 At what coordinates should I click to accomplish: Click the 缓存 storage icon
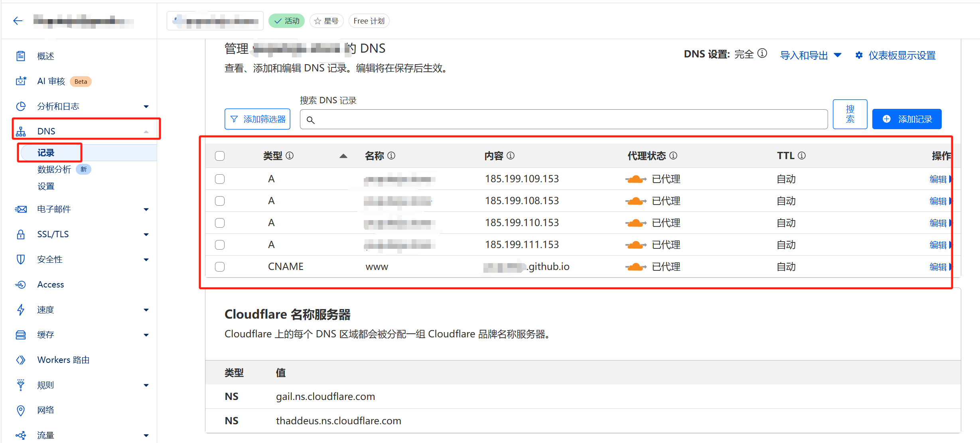pyautogui.click(x=21, y=335)
